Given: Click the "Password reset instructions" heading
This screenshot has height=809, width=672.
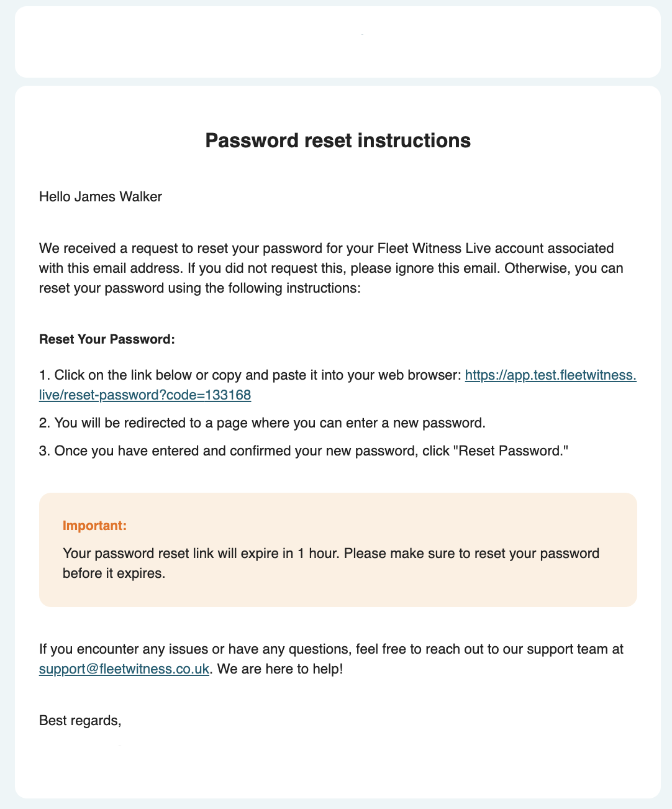Looking at the screenshot, I should [x=338, y=140].
